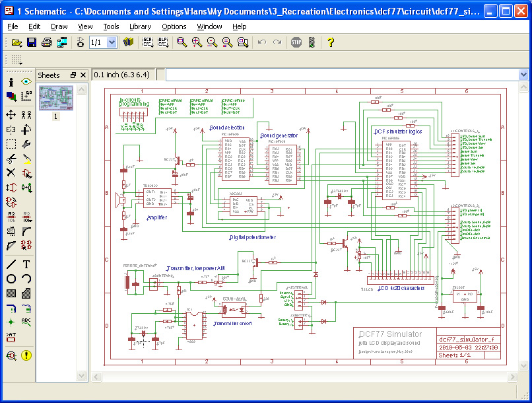This screenshot has height=403, width=532.
Task: Toggle the Show (eye) tool
Action: (x=26, y=81)
